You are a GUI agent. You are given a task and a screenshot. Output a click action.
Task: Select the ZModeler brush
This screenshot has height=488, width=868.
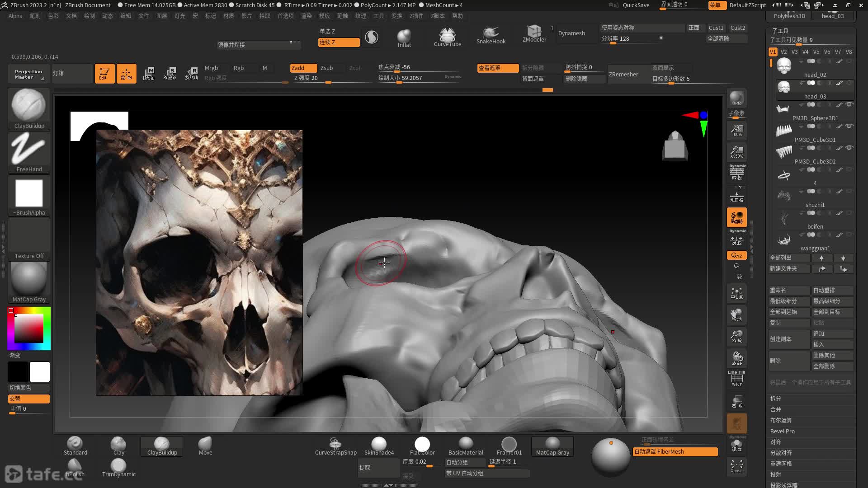(534, 34)
